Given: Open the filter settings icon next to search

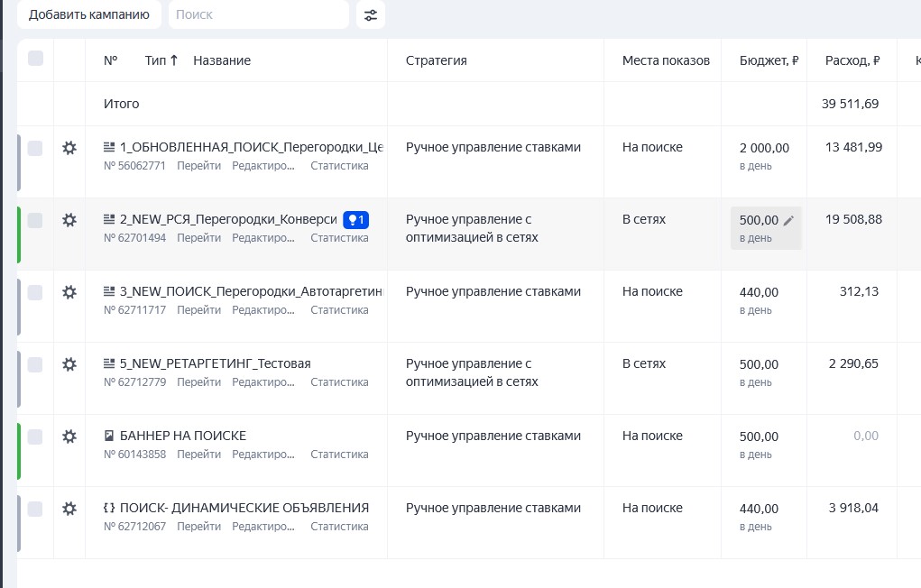Looking at the screenshot, I should (371, 14).
